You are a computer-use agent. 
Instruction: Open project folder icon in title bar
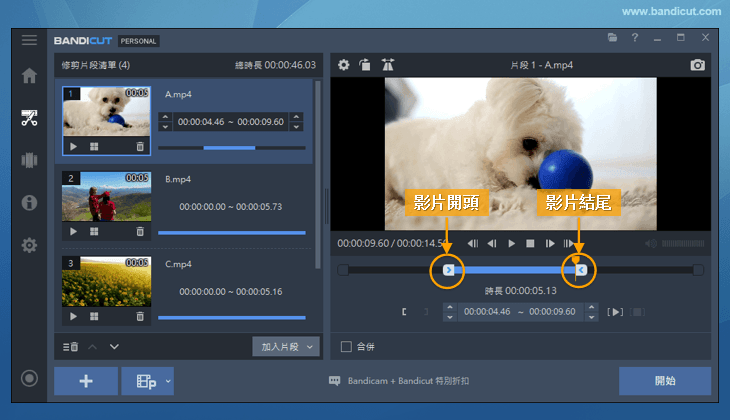tap(612, 38)
